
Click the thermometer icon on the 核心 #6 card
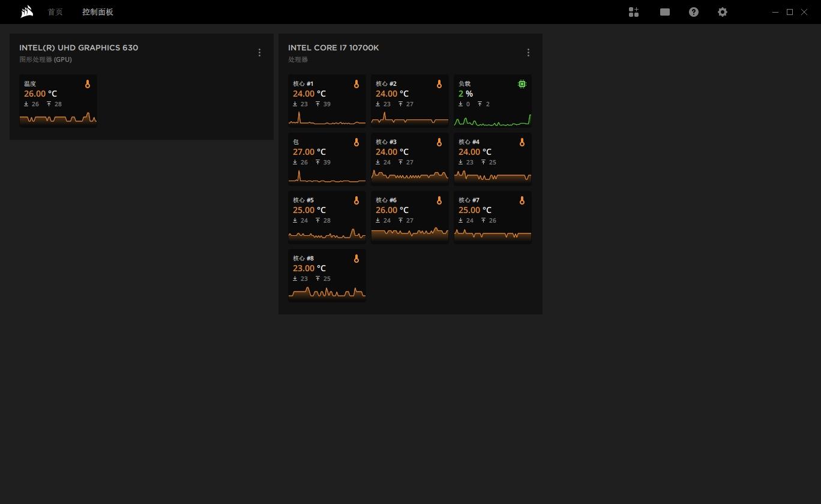point(439,200)
